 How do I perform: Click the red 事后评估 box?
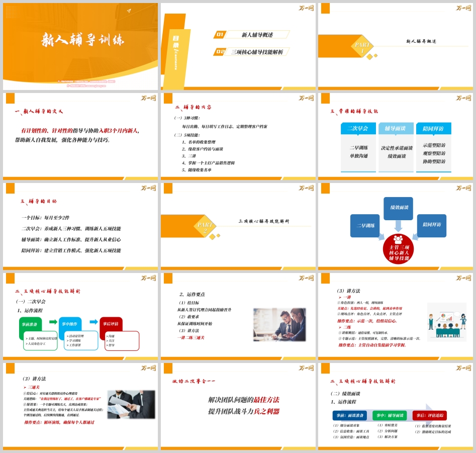[x=111, y=325]
